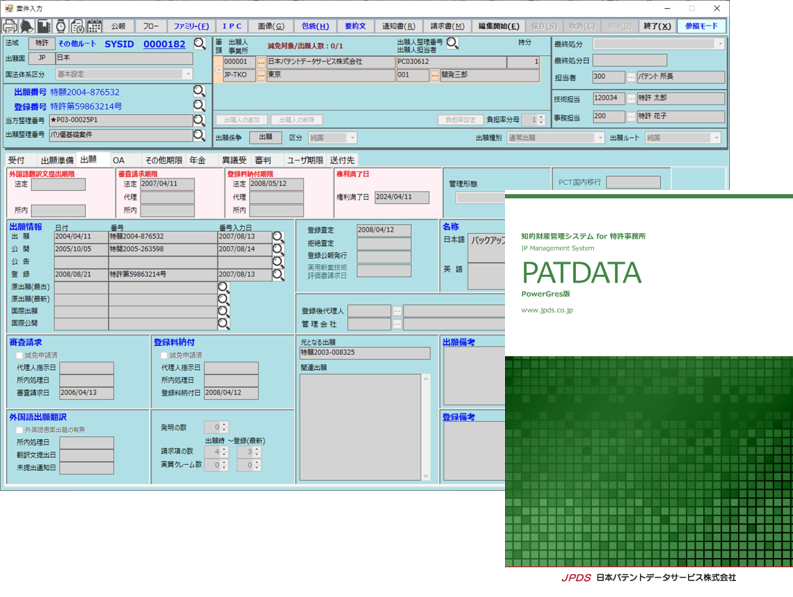
Task: Switch to the 年金 tab
Action: point(197,160)
